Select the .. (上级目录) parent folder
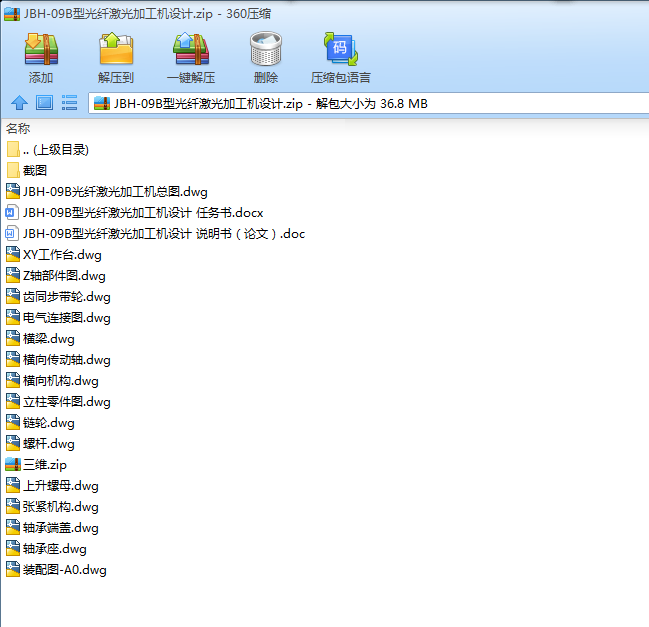The image size is (649, 627). coord(48,149)
